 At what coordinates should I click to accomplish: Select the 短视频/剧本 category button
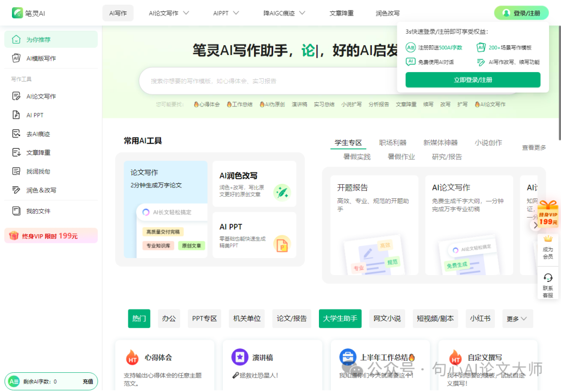click(435, 318)
